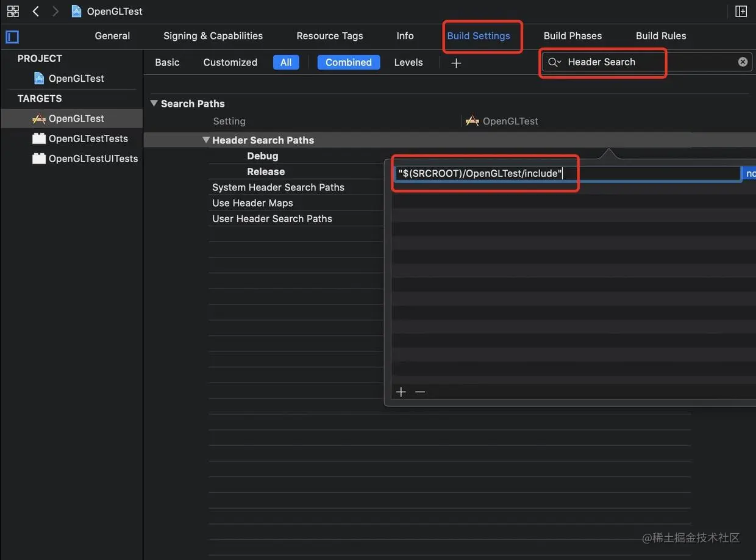This screenshot has height=560, width=756.
Task: Click the OpenGLTest file icon in breadcrumb
Action: [x=76, y=11]
